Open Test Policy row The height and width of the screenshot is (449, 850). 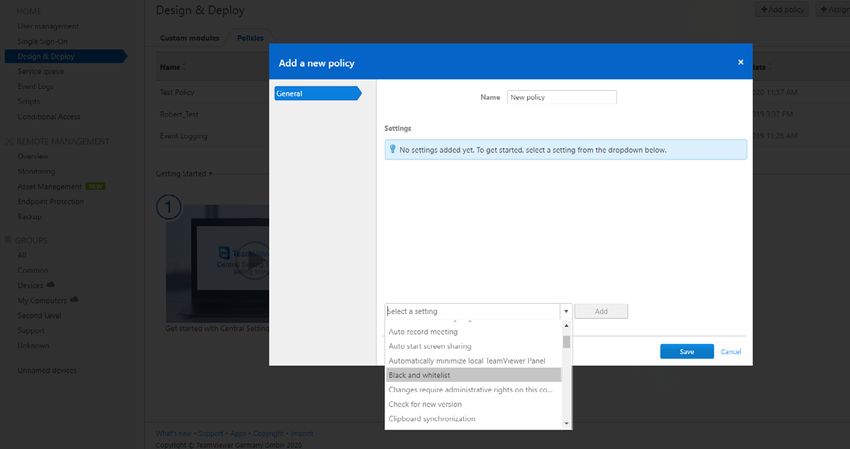177,92
